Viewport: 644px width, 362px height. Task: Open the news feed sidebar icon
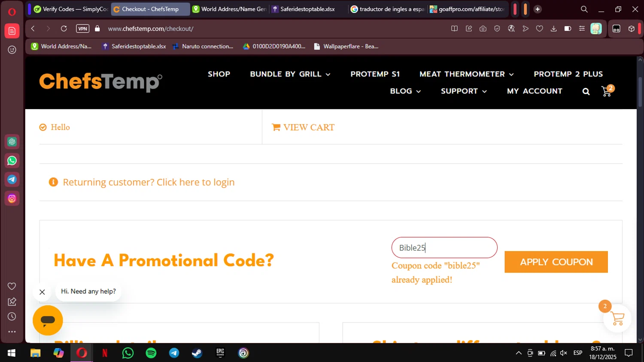point(12,31)
